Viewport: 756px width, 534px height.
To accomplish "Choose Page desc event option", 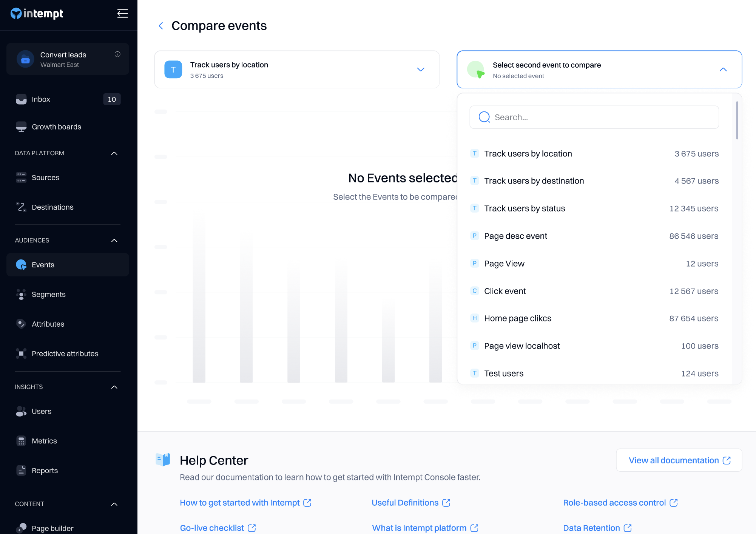I will pyautogui.click(x=515, y=236).
